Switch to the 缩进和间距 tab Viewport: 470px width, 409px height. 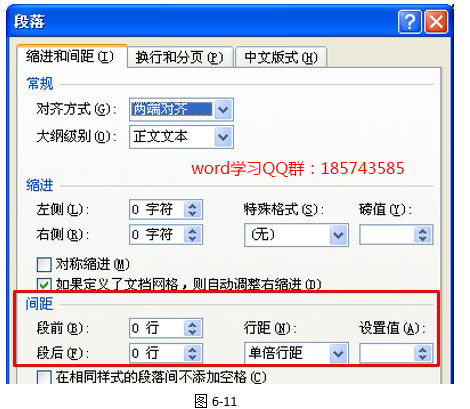71,56
